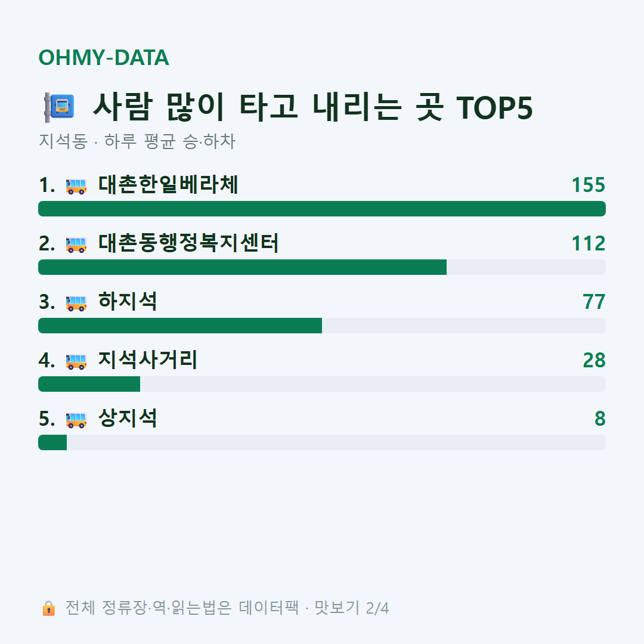Click bus icon beside 지석사거리
Image resolution: width=644 pixels, height=644 pixels.
tap(76, 361)
